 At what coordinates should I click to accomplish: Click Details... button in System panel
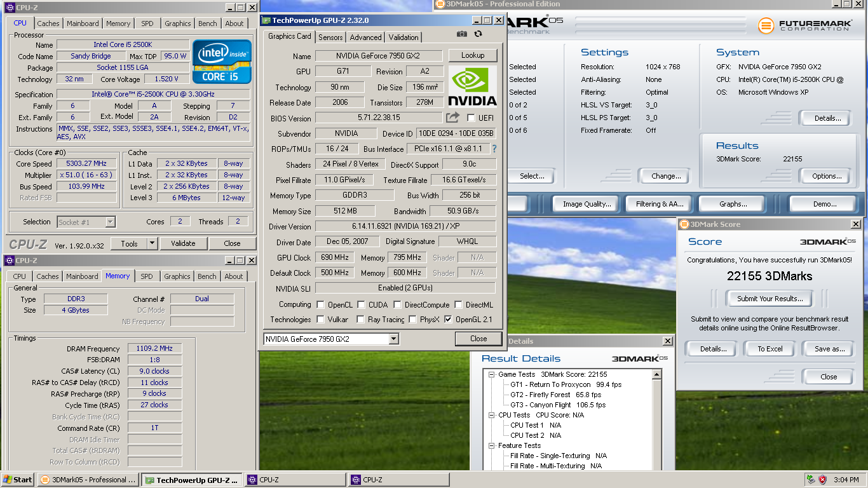tap(827, 118)
